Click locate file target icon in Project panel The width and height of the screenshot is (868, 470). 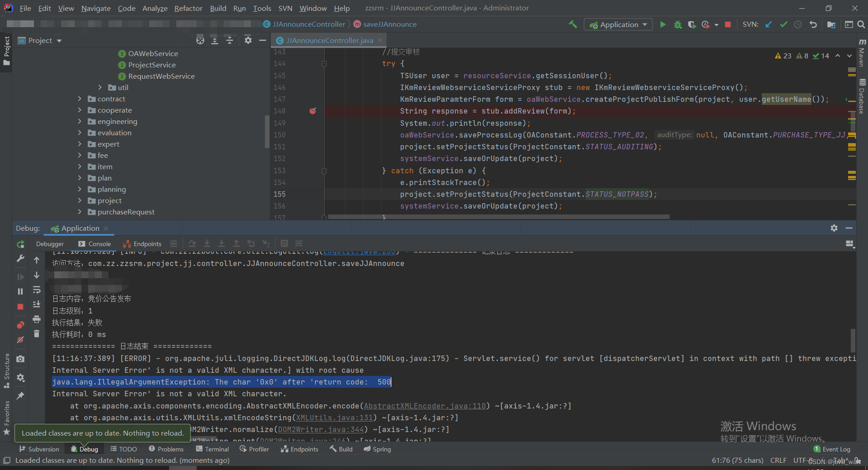click(x=200, y=40)
